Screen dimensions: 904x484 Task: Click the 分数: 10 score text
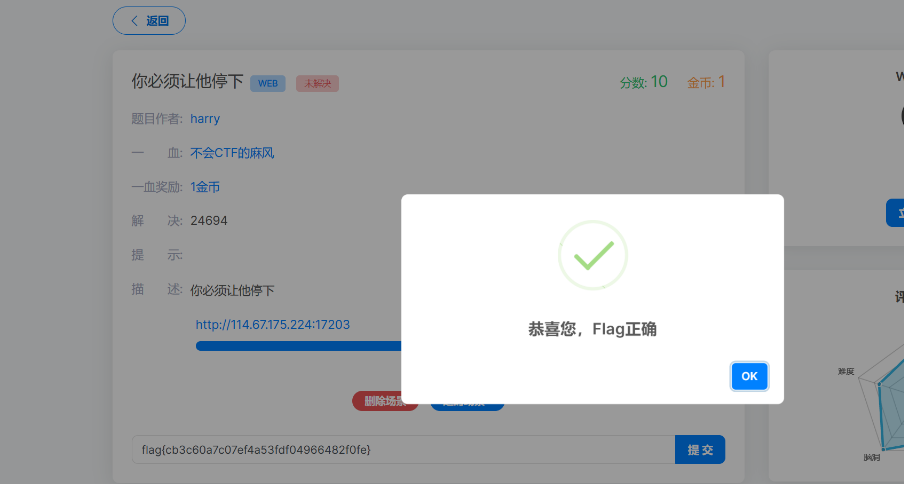[x=643, y=82]
